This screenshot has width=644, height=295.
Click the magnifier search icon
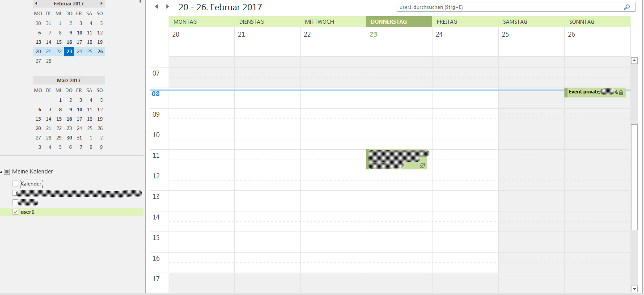coord(627,7)
